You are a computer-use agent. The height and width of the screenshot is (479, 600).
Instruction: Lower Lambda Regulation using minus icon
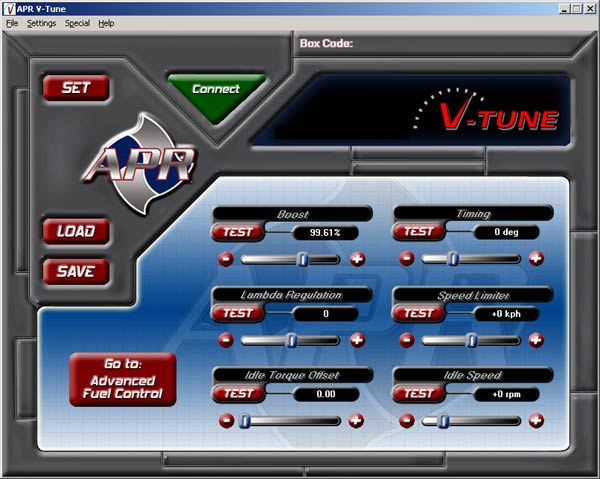pyautogui.click(x=226, y=340)
